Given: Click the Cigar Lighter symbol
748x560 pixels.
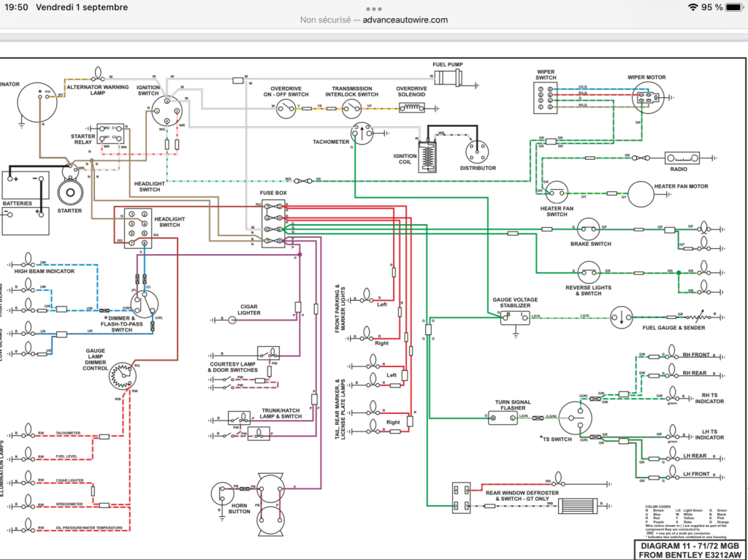Looking at the screenshot, I should pyautogui.click(x=232, y=320).
